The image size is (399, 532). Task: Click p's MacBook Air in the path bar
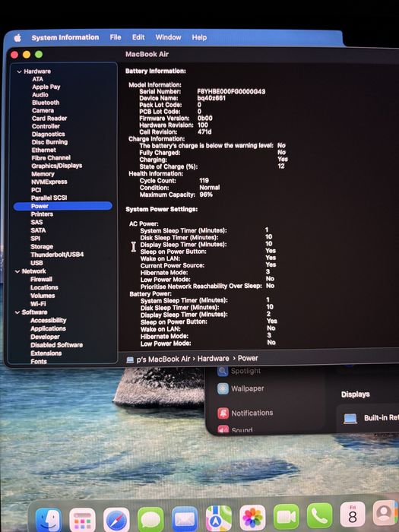pos(163,359)
